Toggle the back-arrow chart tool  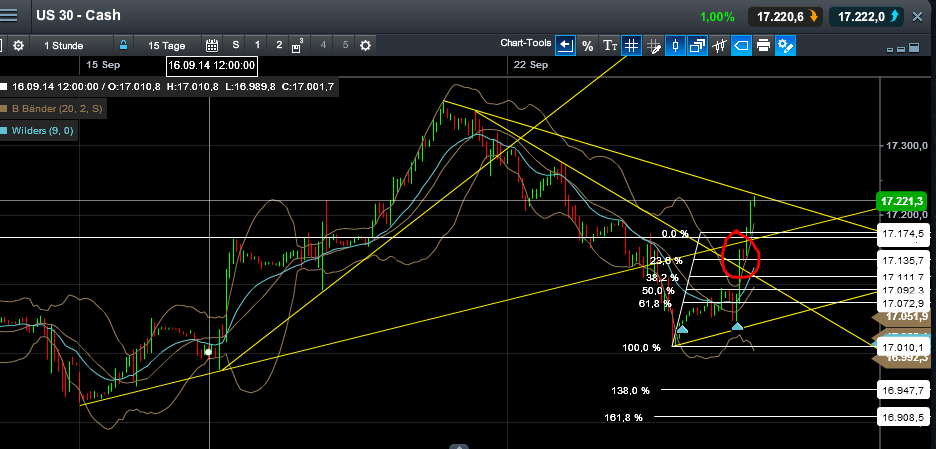pos(565,45)
